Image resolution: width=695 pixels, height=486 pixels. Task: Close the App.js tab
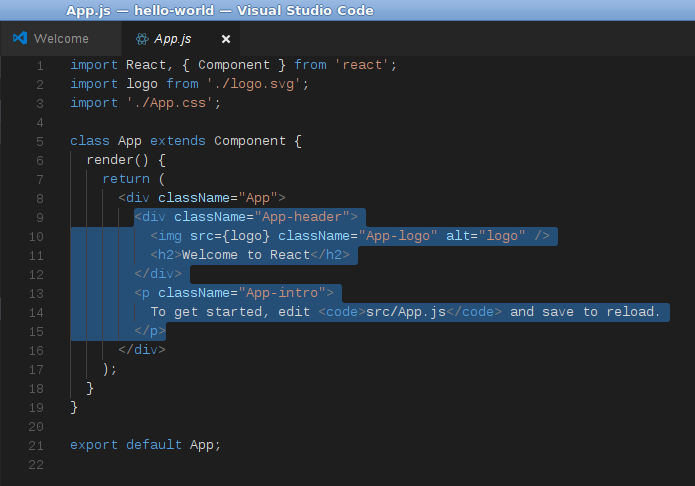226,39
